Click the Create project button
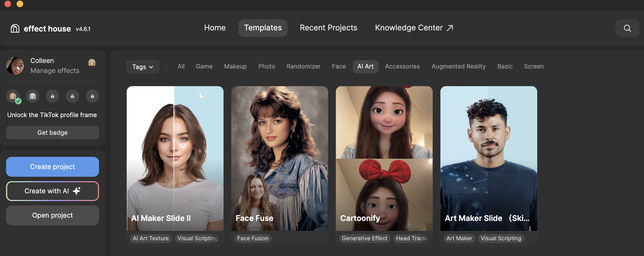 pos(53,167)
